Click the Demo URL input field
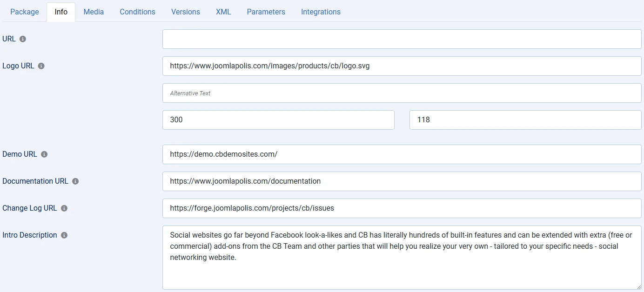 [402, 154]
